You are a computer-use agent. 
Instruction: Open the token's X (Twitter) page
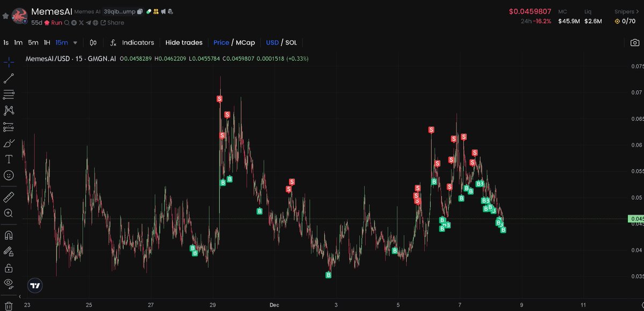[x=82, y=23]
